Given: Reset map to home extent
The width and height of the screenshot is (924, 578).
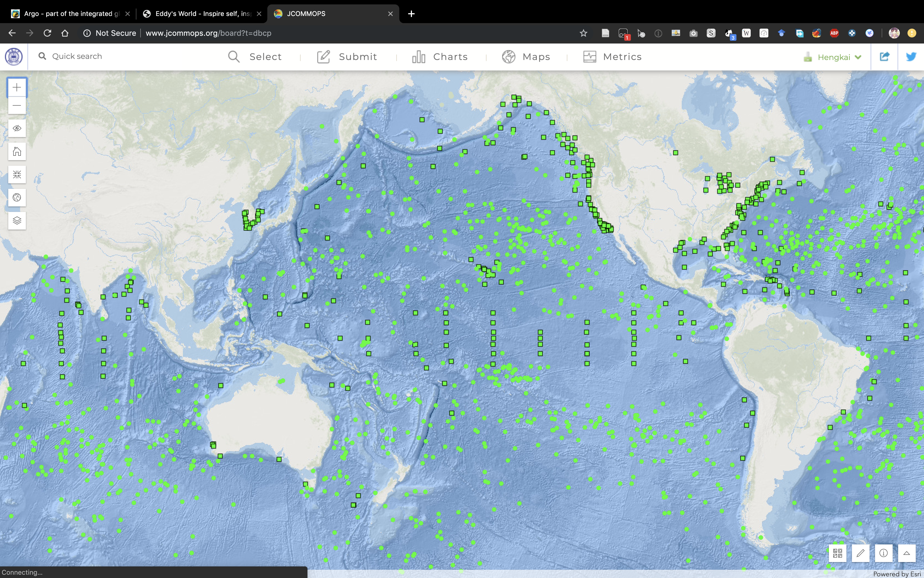Looking at the screenshot, I should (17, 151).
